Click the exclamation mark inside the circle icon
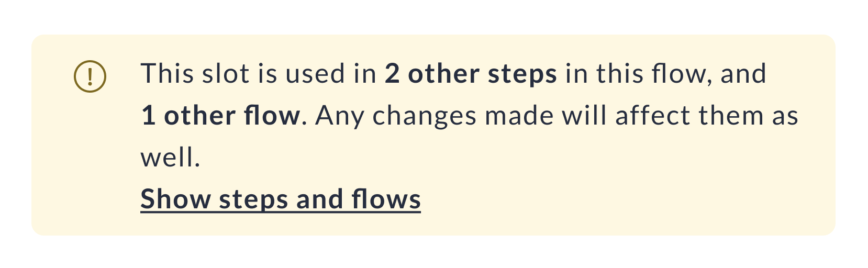 pos(90,76)
